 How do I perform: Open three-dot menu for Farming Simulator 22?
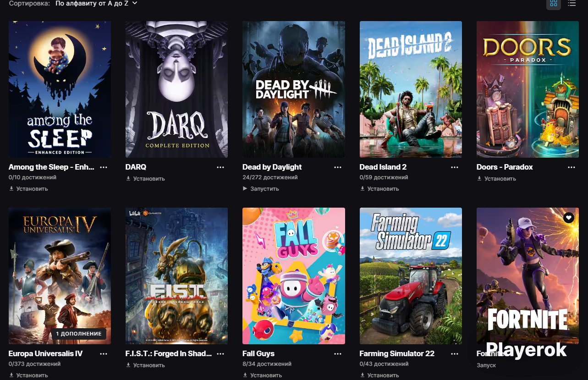coord(455,354)
